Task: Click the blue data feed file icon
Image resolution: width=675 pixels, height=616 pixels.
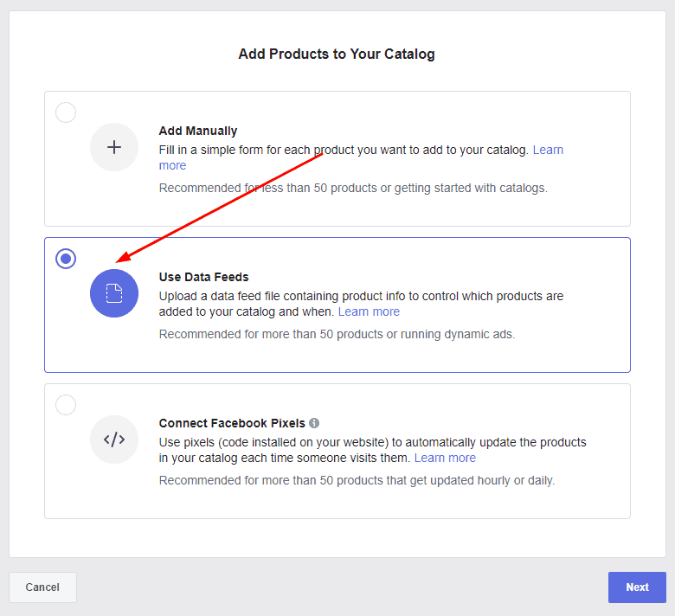Action: [114, 293]
